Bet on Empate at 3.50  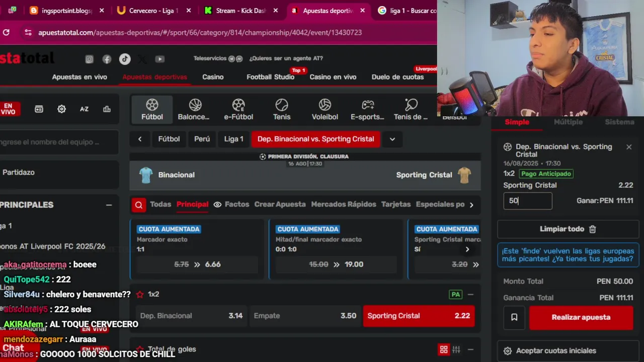click(x=305, y=316)
